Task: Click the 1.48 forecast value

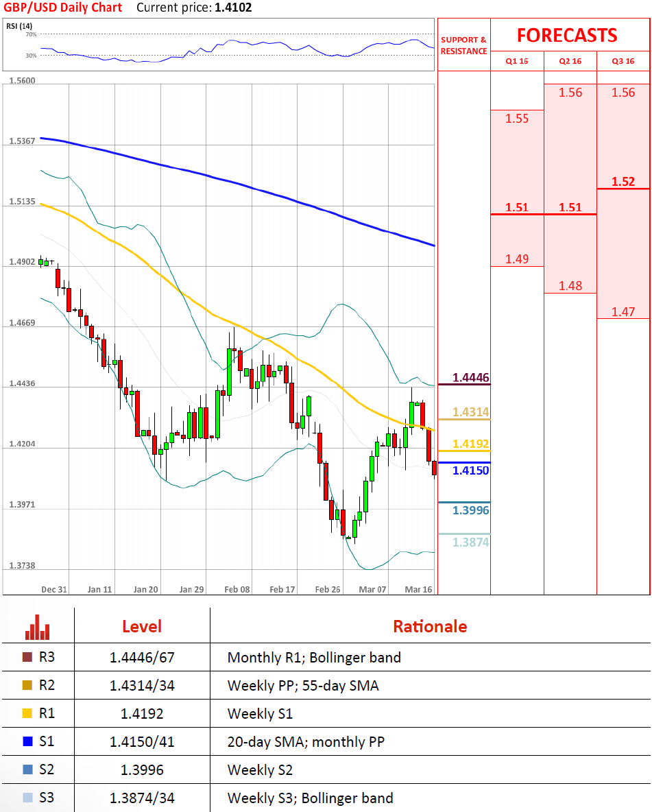Action: pos(570,286)
